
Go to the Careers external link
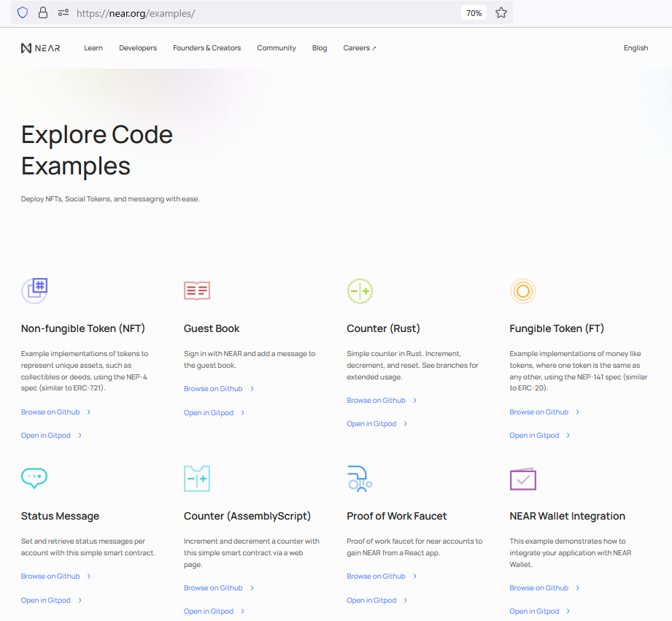click(360, 48)
